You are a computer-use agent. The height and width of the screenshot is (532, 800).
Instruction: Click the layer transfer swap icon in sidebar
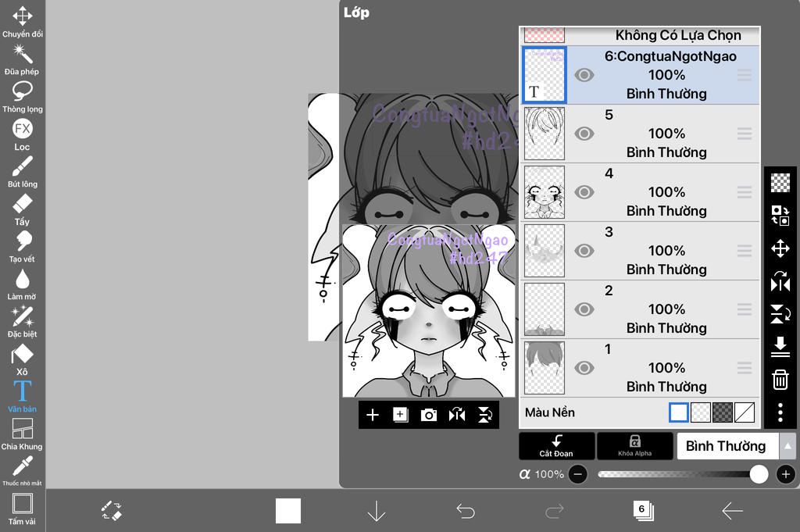780,216
